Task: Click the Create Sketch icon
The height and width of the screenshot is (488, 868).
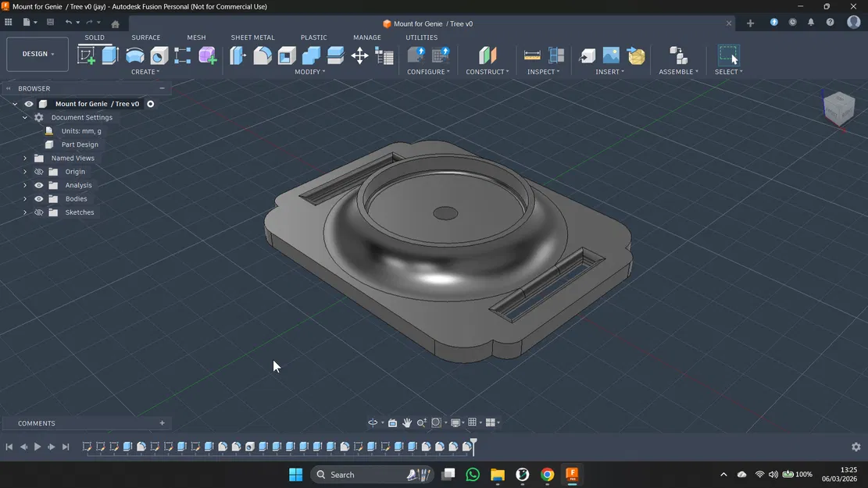Action: pos(86,55)
